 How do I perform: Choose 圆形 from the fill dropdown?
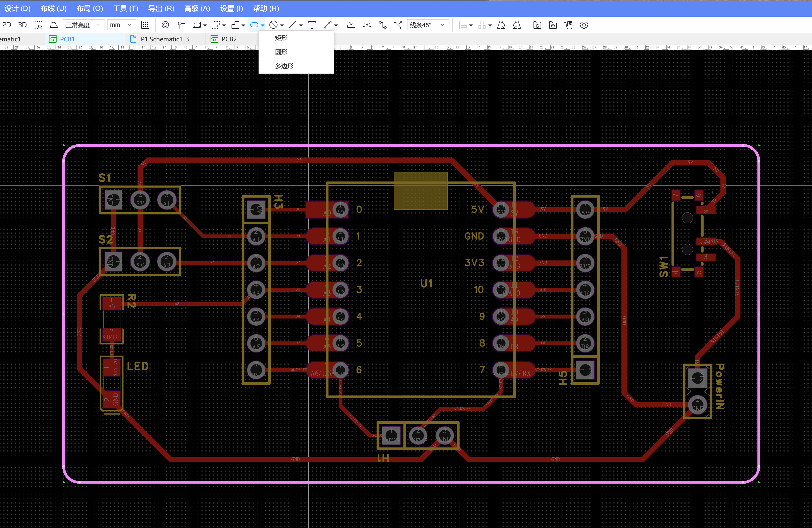[x=296, y=52]
